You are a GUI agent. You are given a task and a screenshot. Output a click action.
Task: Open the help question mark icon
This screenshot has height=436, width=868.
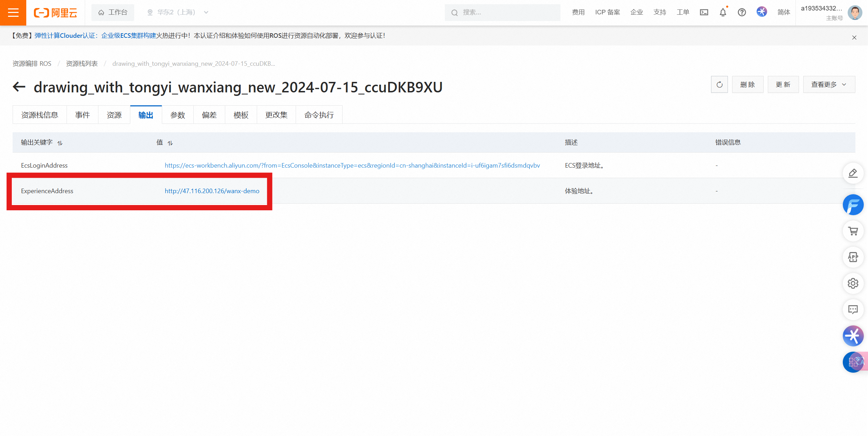[x=742, y=13]
